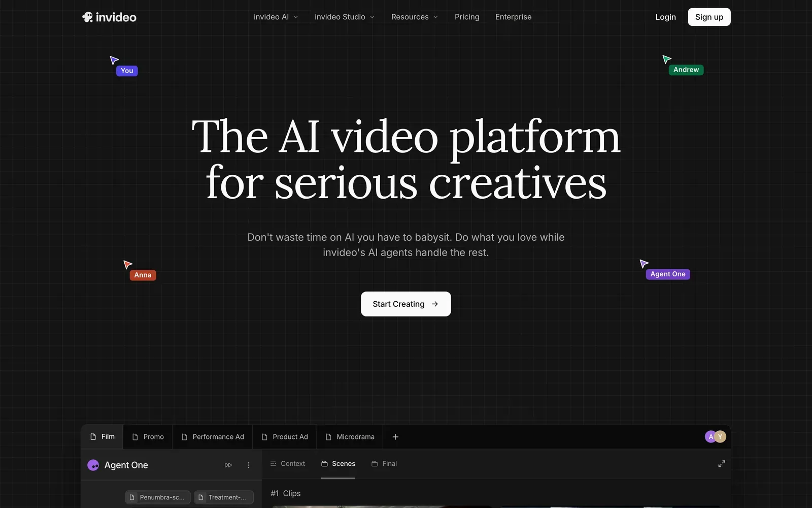The image size is (812, 508).
Task: Add a new tab with plus icon
Action: (395, 437)
